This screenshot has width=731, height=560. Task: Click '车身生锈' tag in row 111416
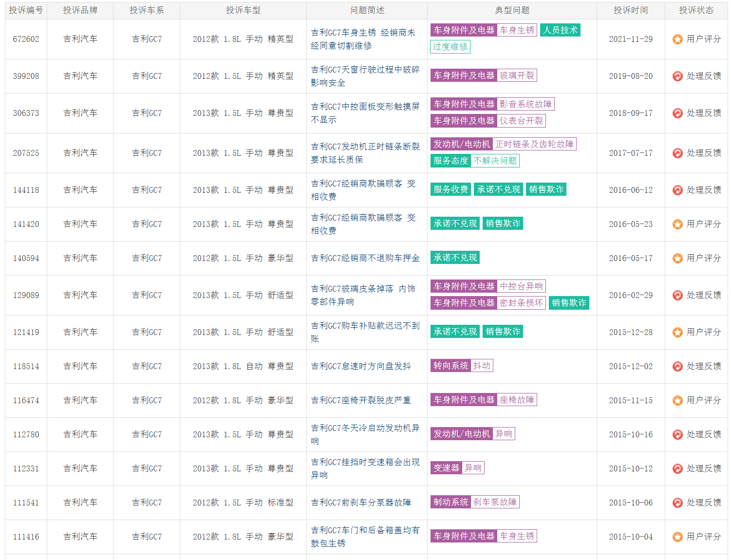coord(517,536)
